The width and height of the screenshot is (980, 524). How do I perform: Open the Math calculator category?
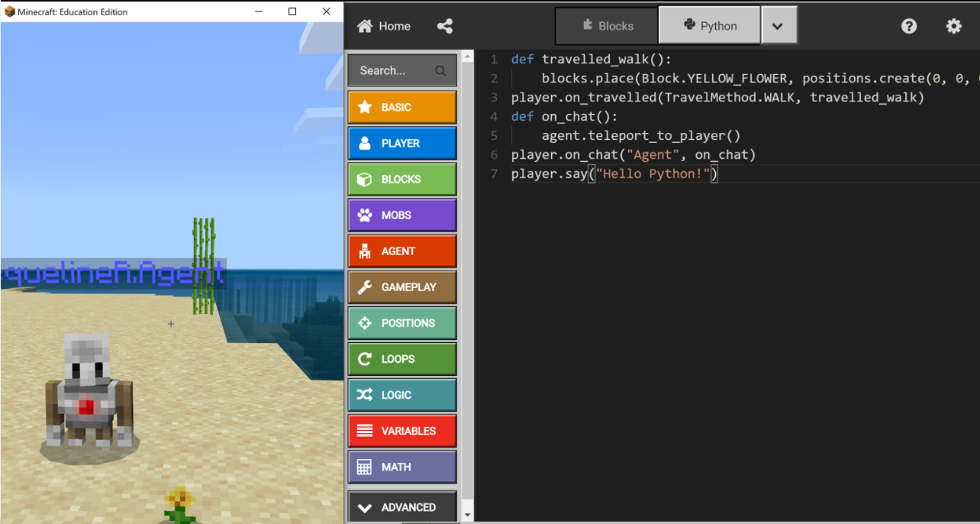click(402, 467)
